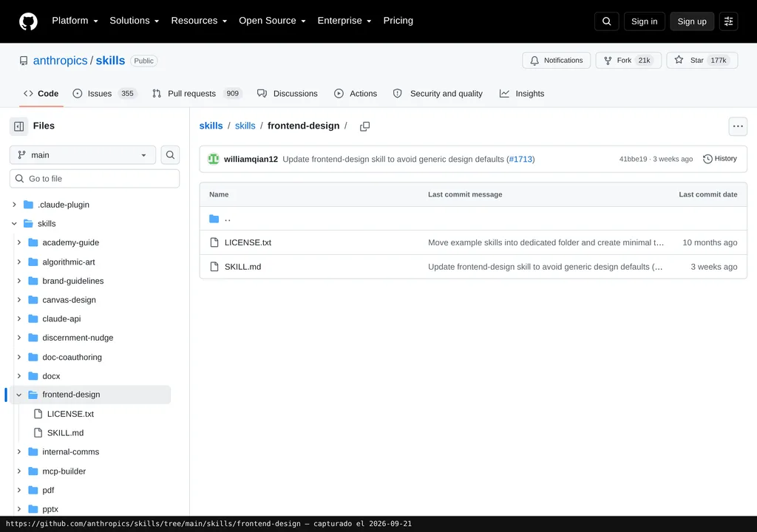Collapse the frontend-design folder chevron
The image size is (757, 532).
coord(18,395)
